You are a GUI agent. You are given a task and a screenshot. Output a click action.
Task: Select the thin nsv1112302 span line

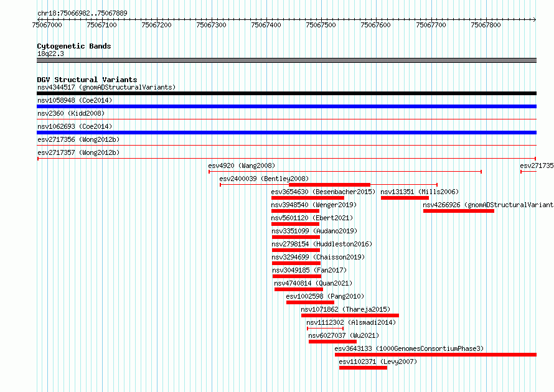326,329
